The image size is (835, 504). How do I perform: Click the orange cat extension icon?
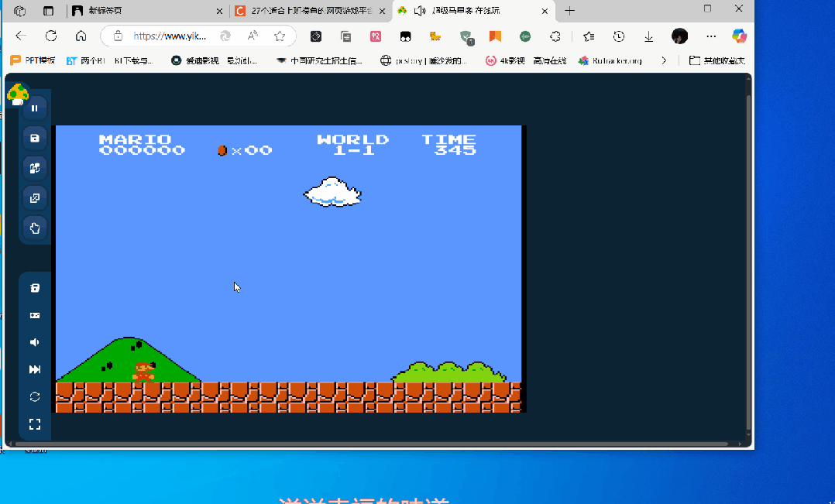pyautogui.click(x=435, y=36)
